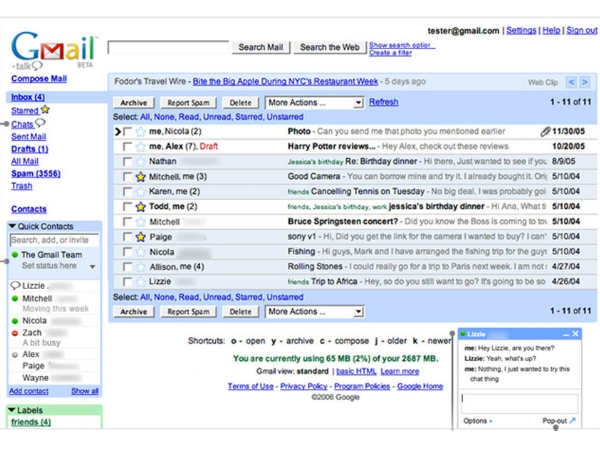Screen dimensions: 600x450
Task: Open Drafts (1) folder
Action: [30, 149]
